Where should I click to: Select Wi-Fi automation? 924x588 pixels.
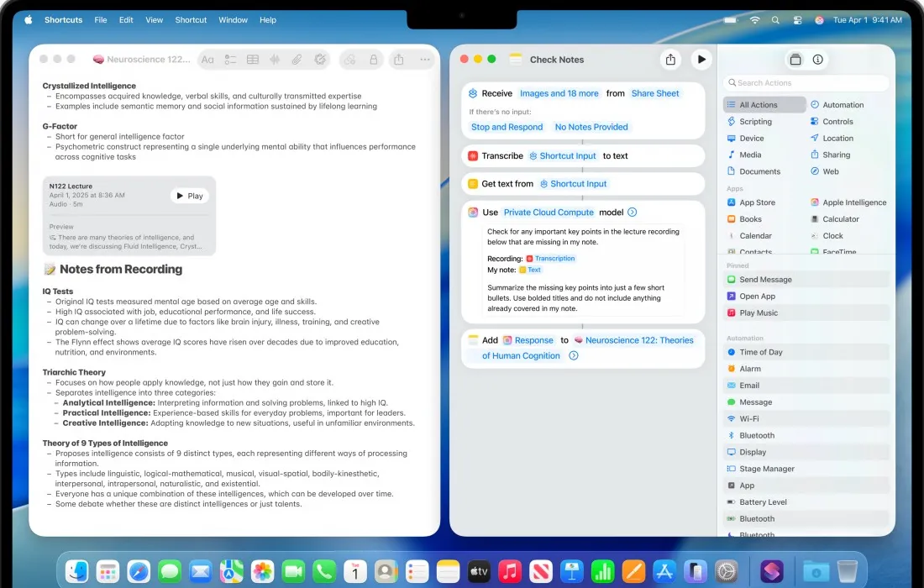pyautogui.click(x=806, y=419)
